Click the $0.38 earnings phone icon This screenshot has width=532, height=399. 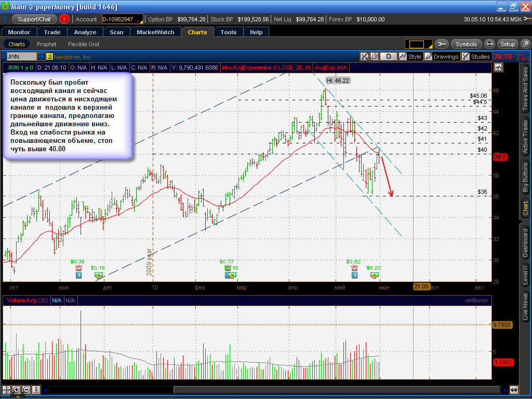pyautogui.click(x=79, y=268)
